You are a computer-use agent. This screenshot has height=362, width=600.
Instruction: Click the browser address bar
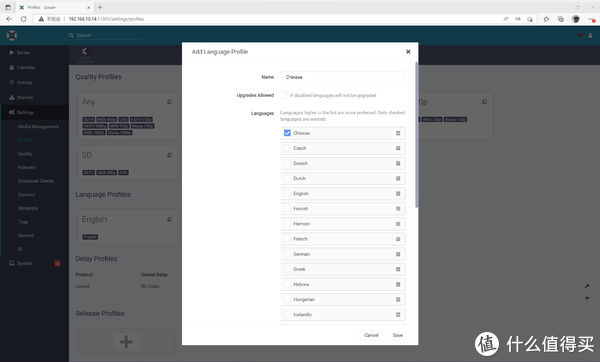click(x=283, y=19)
